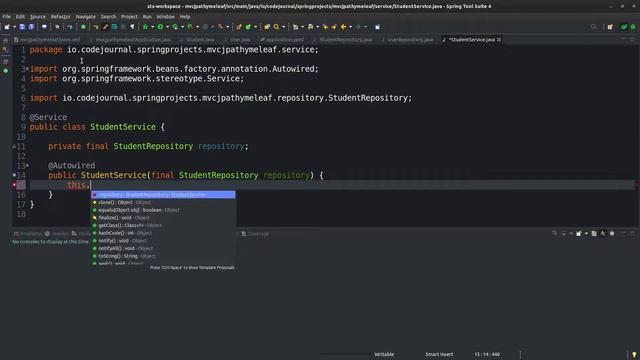The height and width of the screenshot is (360, 640).
Task: Open the Source menu
Action: pyautogui.click(x=38, y=17)
